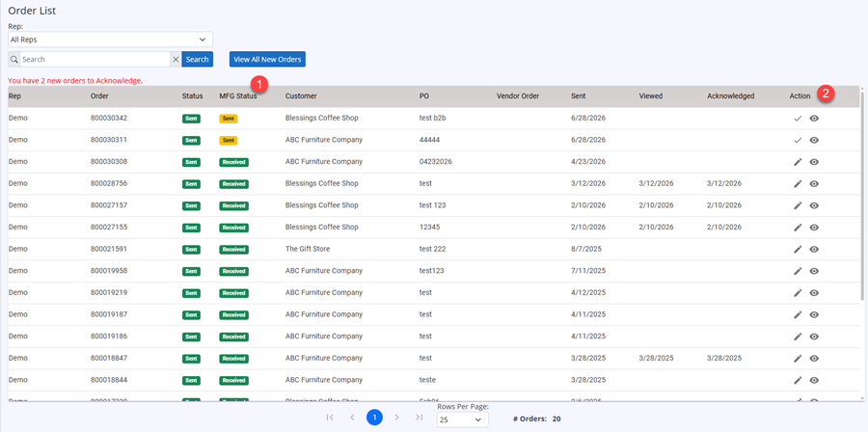Edit order 800019187 with the pencil icon
The width and height of the screenshot is (868, 432).
pyautogui.click(x=798, y=314)
